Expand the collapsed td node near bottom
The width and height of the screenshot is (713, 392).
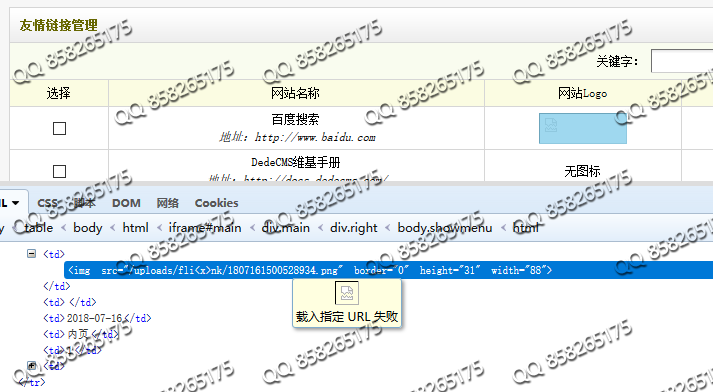click(x=31, y=365)
